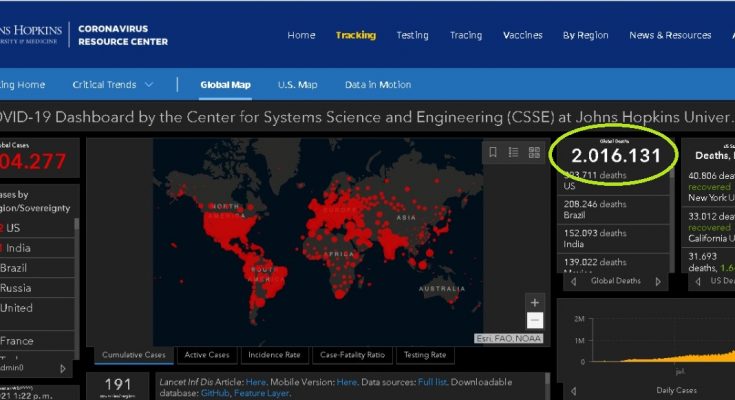The height and width of the screenshot is (400, 735).
Task: Open the Feature Layer link
Action: point(261,393)
